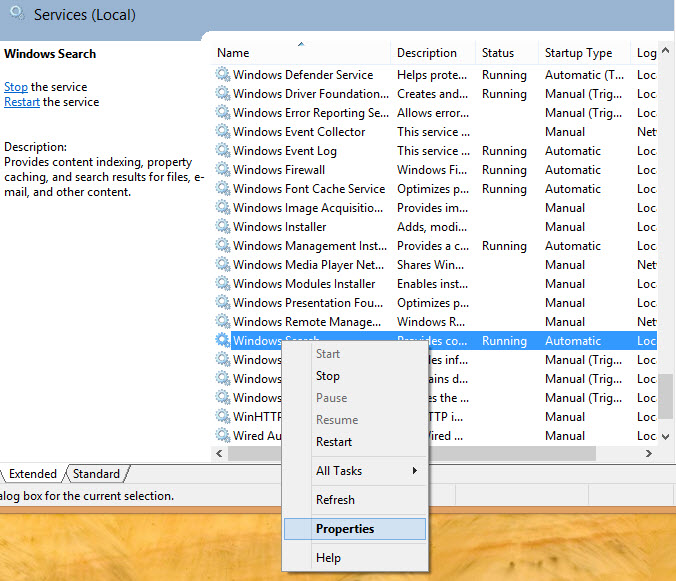The image size is (676, 581).
Task: Click Stop the service link
Action: [x=16, y=87]
